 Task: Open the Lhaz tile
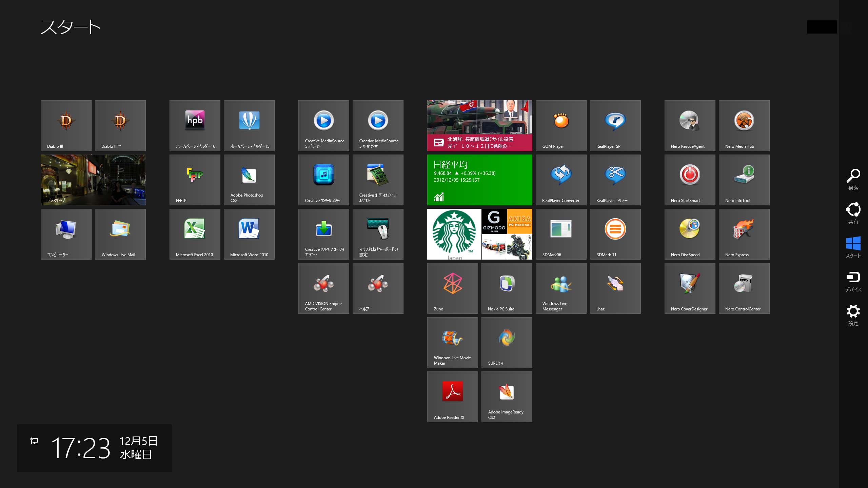pyautogui.click(x=615, y=288)
